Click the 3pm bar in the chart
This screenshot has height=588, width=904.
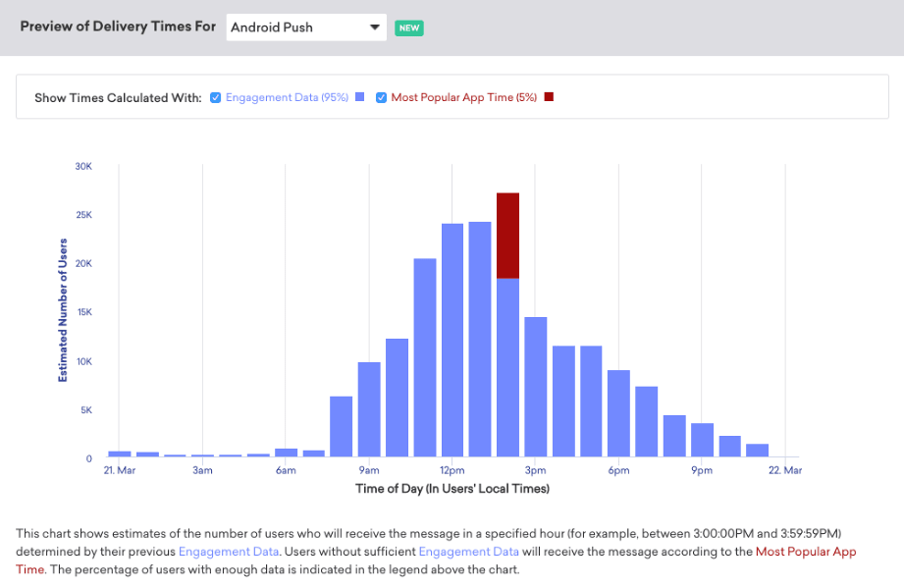click(x=535, y=387)
